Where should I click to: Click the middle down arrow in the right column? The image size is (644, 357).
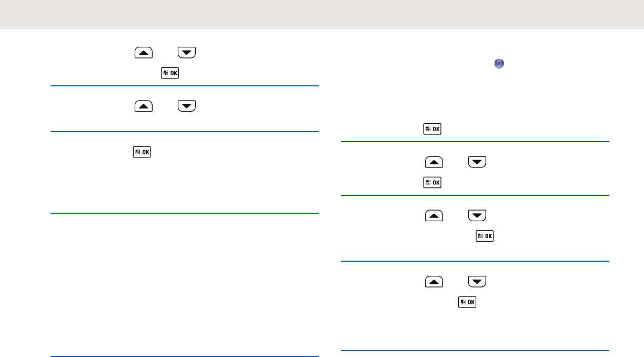point(477,215)
